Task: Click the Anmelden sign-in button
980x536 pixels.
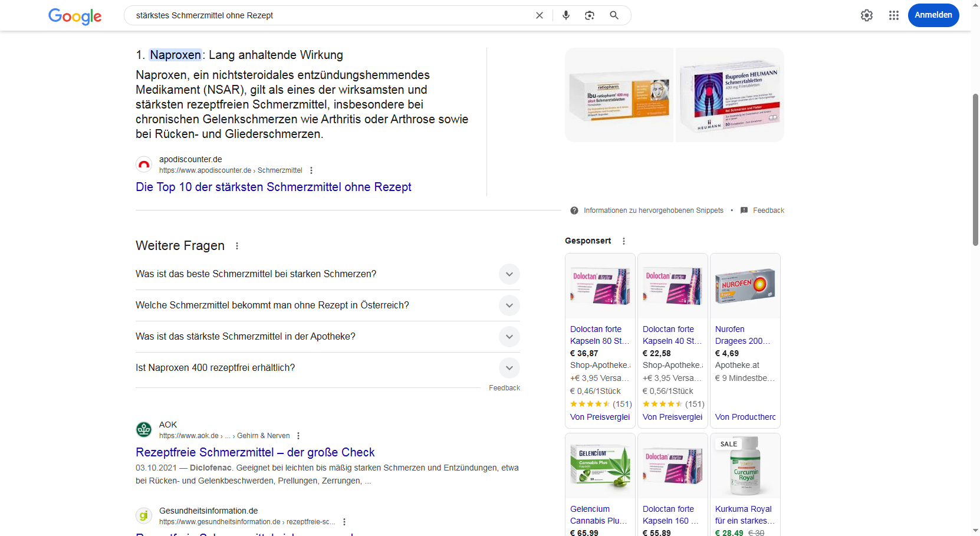Action: pos(933,15)
